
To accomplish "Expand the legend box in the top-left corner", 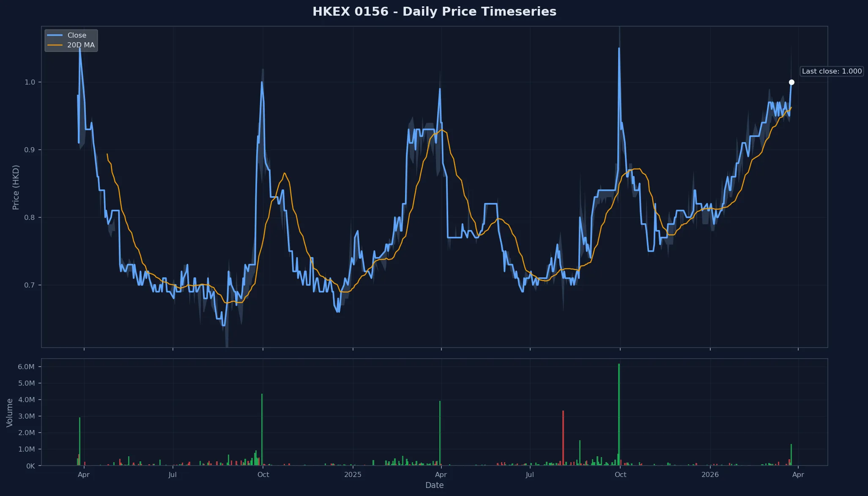I will point(71,40).
